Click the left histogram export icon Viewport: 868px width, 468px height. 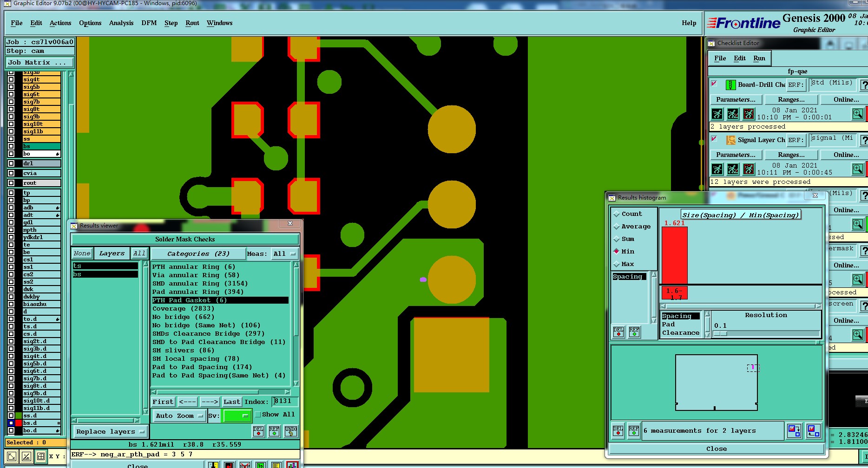pos(794,431)
